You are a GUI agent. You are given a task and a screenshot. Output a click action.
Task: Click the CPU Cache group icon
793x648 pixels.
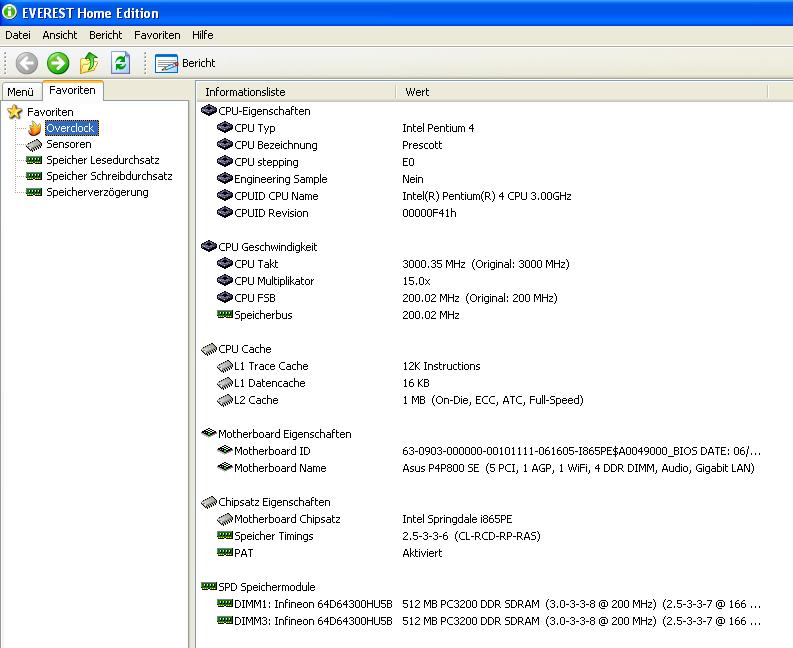209,349
